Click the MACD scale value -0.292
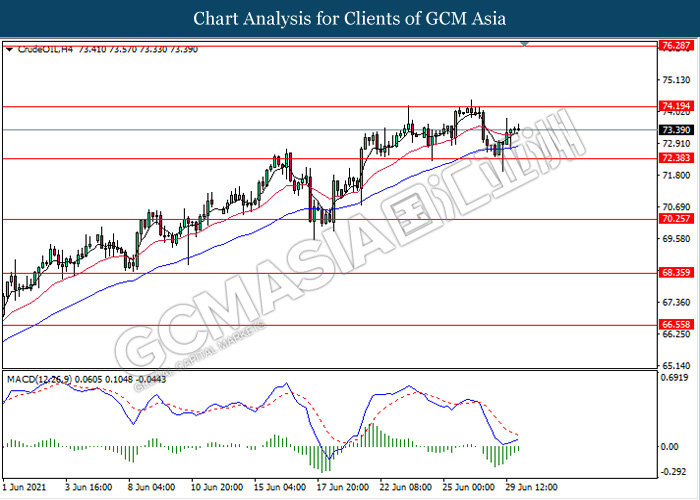This screenshot has height=500, width=700. (x=673, y=472)
